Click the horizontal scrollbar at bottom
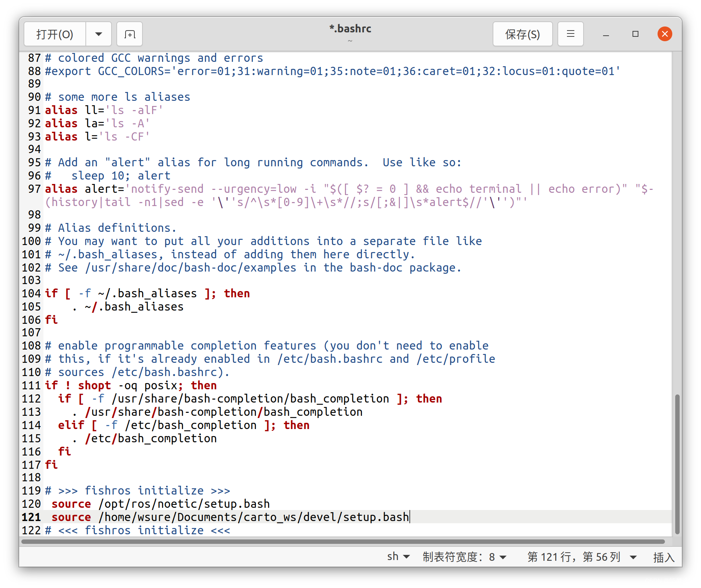Screen dimensions: 701x588 342,542
